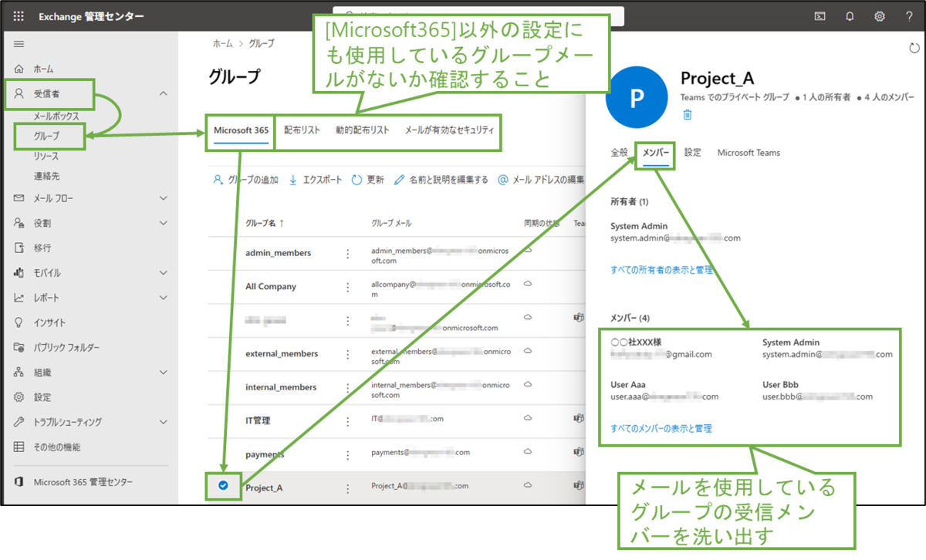Open the settings gear in header
The height and width of the screenshot is (560, 926).
click(880, 15)
